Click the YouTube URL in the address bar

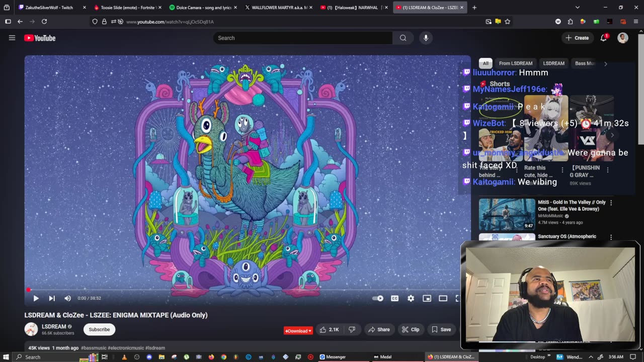170,22
